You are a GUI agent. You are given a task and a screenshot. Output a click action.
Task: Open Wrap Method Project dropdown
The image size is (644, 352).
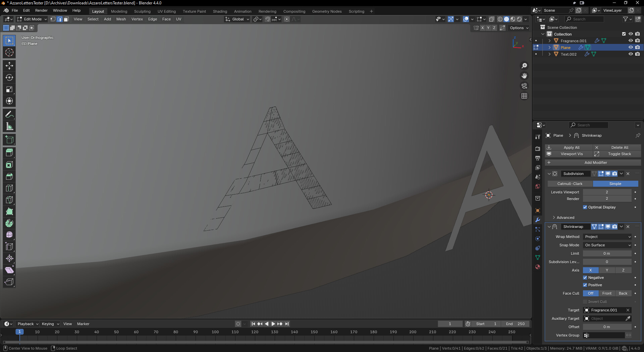pos(607,237)
